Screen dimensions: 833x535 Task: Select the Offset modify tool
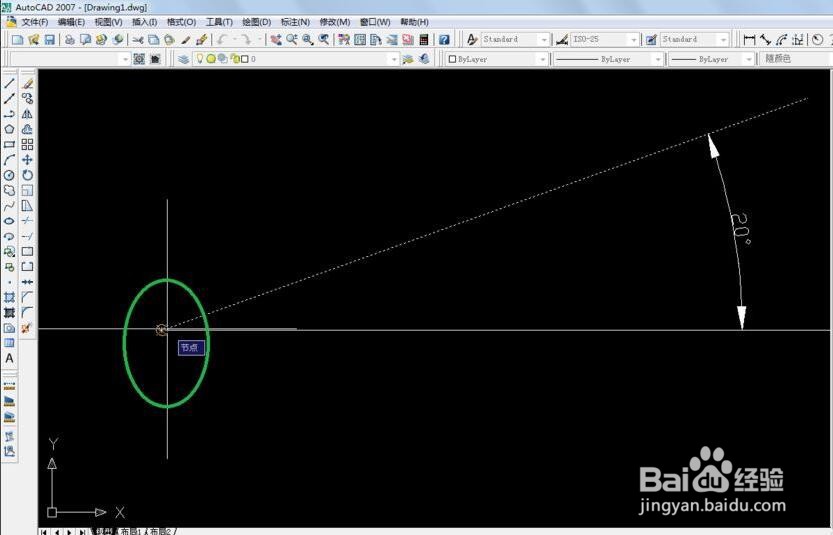coord(28,129)
